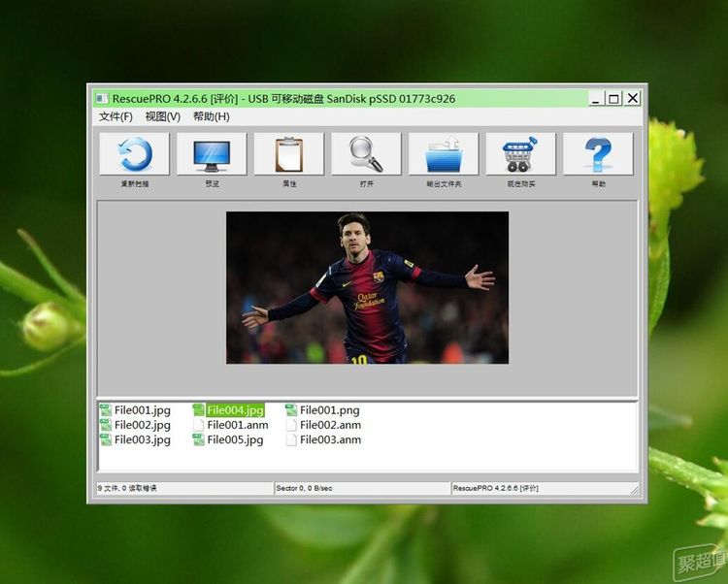Click the properties (属性) clipboard icon
Image resolution: width=728 pixels, height=584 pixels.
pos(289,154)
